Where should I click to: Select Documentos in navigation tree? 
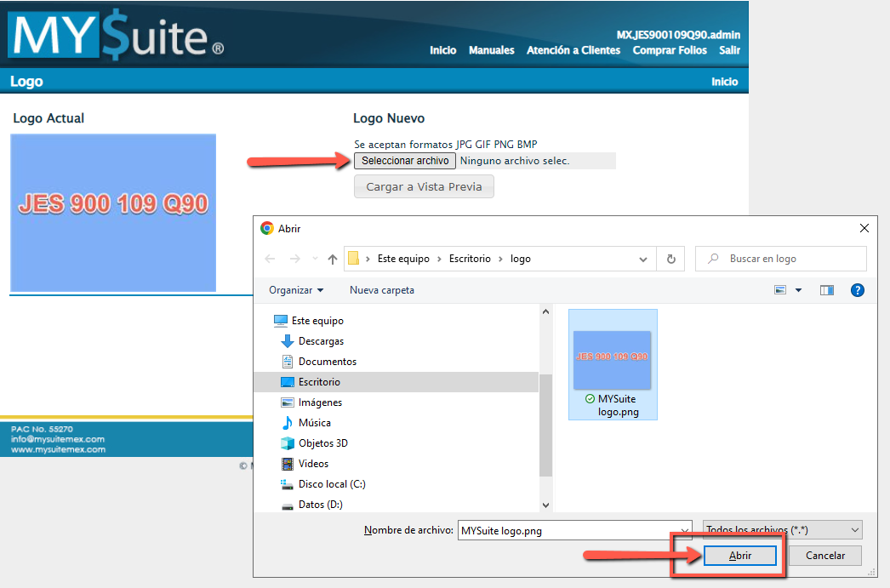point(328,362)
